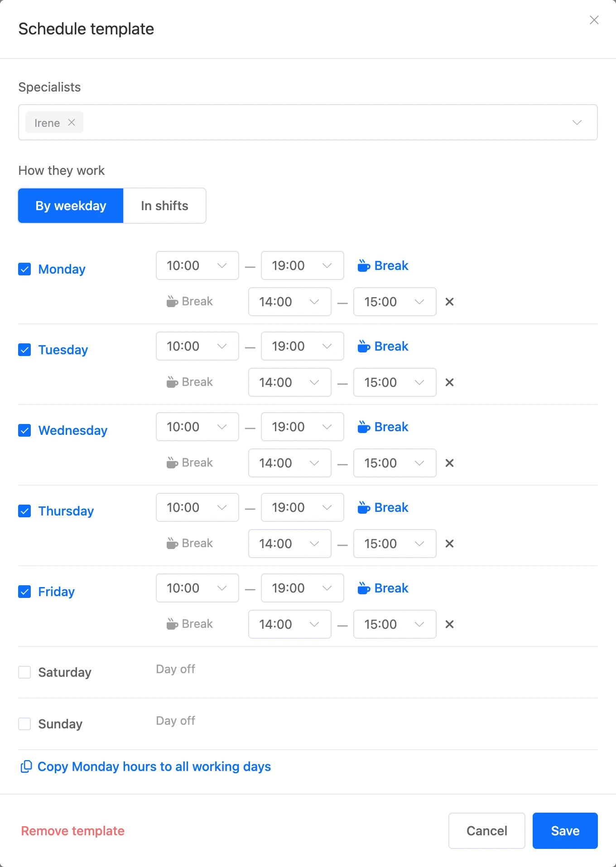The height and width of the screenshot is (867, 616).
Task: Open Friday break end 15:00 dropdown
Action: [395, 624]
